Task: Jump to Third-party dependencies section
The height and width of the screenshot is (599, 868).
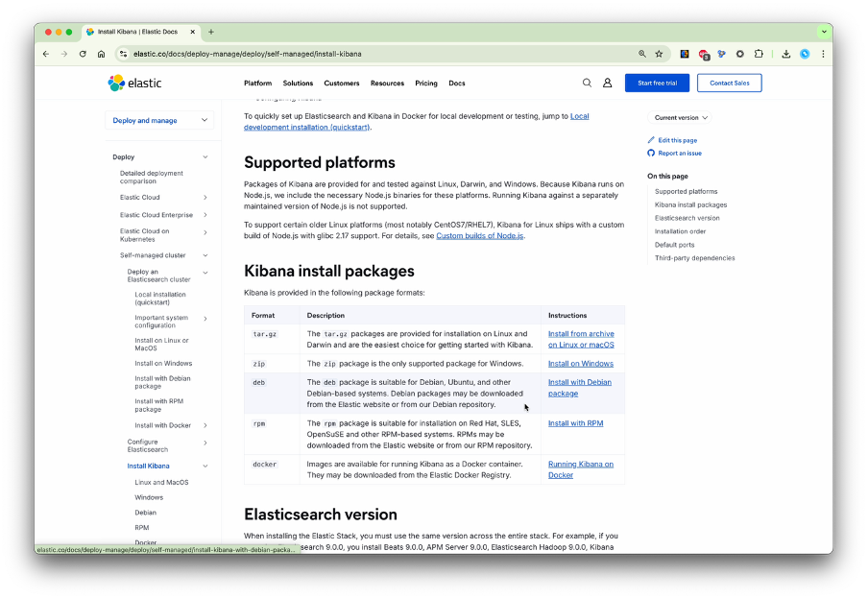Action: (x=695, y=258)
